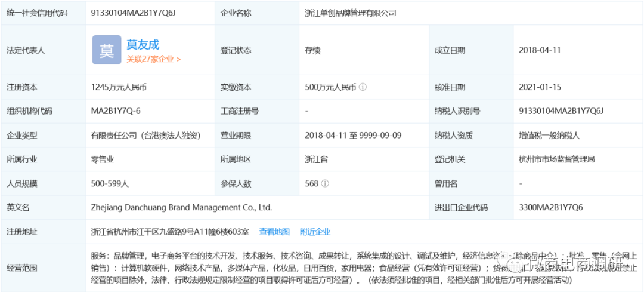Click unified credit code value 91330104MA2B1Y7Q6J
Viewport: 644px width, 292px height.
(134, 13)
